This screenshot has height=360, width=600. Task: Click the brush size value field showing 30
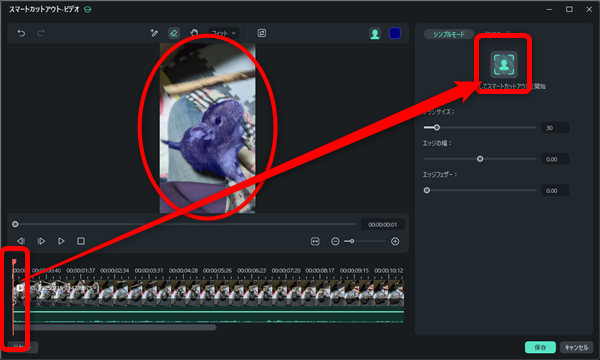click(x=555, y=127)
